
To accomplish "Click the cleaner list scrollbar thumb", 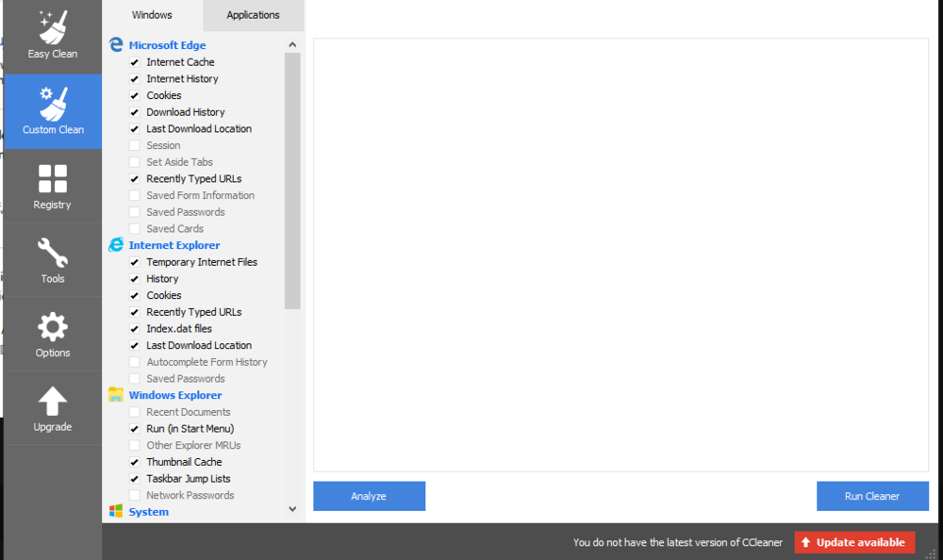I will (292, 180).
